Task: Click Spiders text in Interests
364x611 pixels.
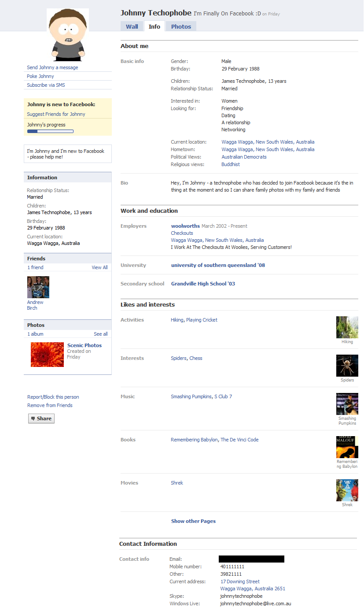Action: point(179,358)
